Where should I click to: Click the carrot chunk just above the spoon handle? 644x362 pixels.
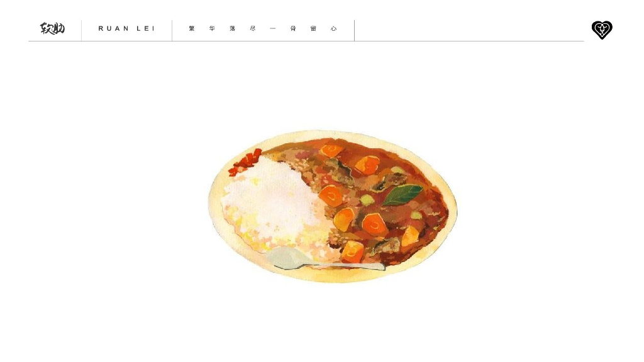click(x=352, y=251)
